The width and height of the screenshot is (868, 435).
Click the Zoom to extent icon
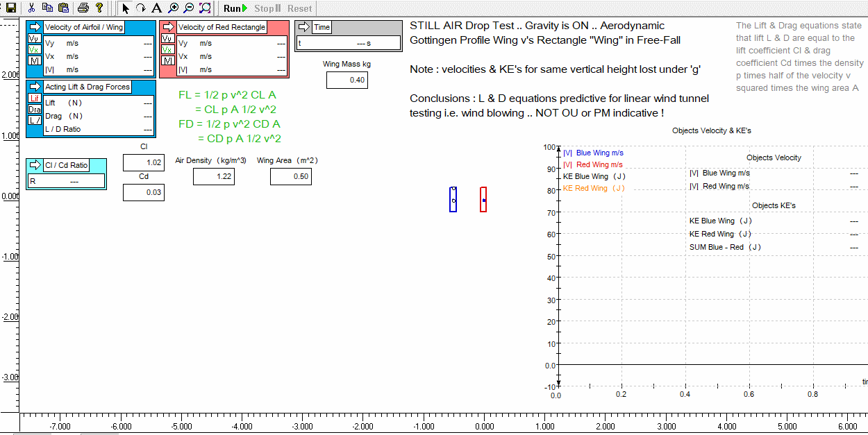point(205,8)
